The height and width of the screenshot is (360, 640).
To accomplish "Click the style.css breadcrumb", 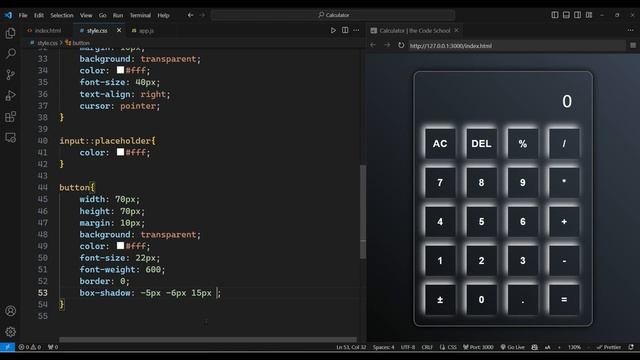I will (44, 42).
